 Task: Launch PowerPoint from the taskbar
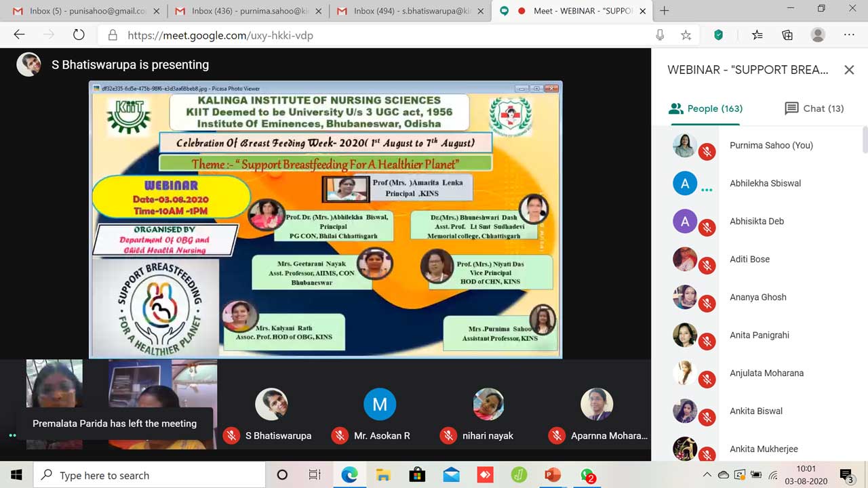coord(553,475)
